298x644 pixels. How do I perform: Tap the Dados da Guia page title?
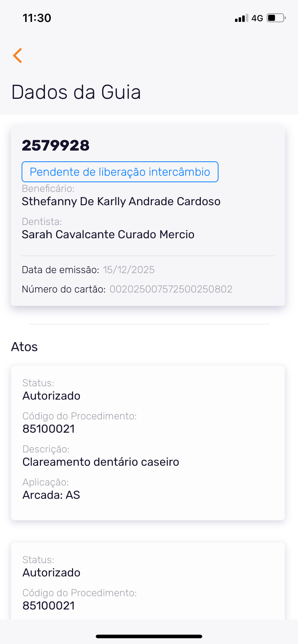point(76,92)
